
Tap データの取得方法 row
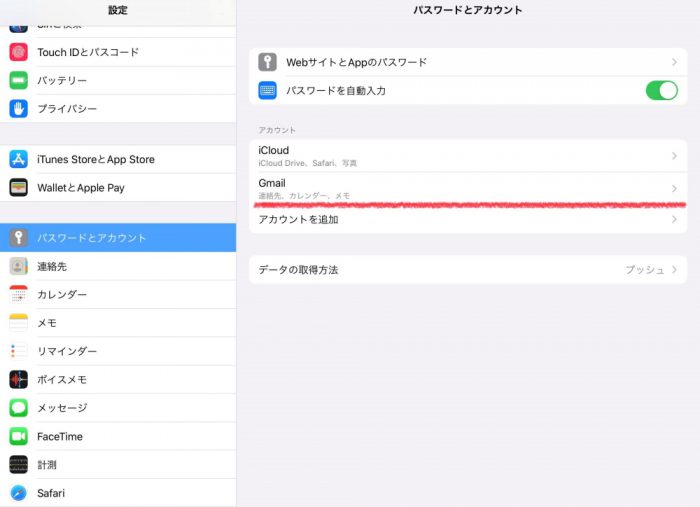[x=468, y=270]
